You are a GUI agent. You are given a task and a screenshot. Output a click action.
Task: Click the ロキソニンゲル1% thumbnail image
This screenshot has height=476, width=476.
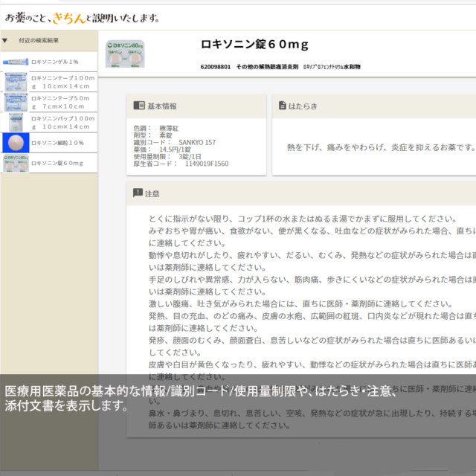coord(15,61)
